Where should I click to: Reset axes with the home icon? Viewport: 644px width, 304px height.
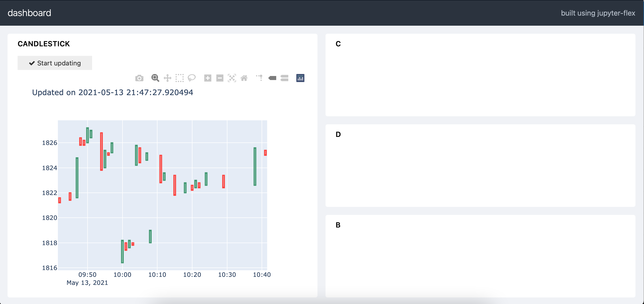(x=244, y=78)
